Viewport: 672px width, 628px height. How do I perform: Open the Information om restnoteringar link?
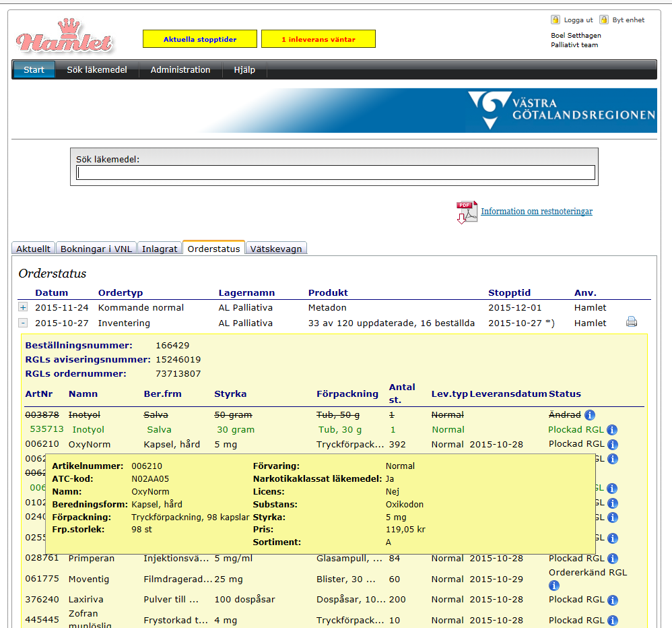click(x=537, y=211)
